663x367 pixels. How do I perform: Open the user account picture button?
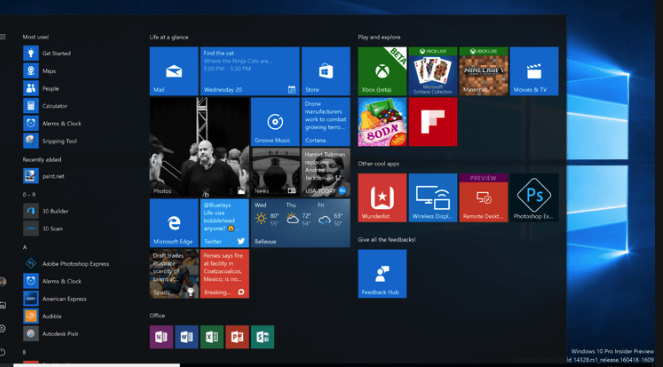click(x=3, y=281)
